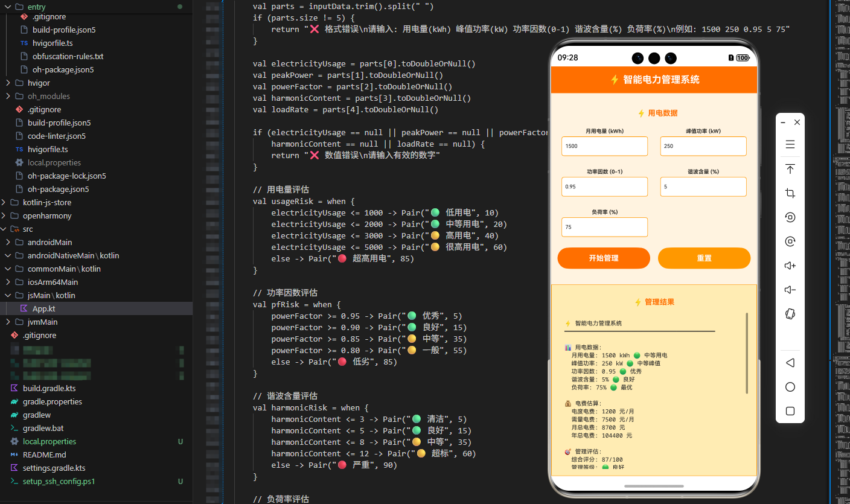Increase emulator volume with speaker plus icon

[790, 266]
